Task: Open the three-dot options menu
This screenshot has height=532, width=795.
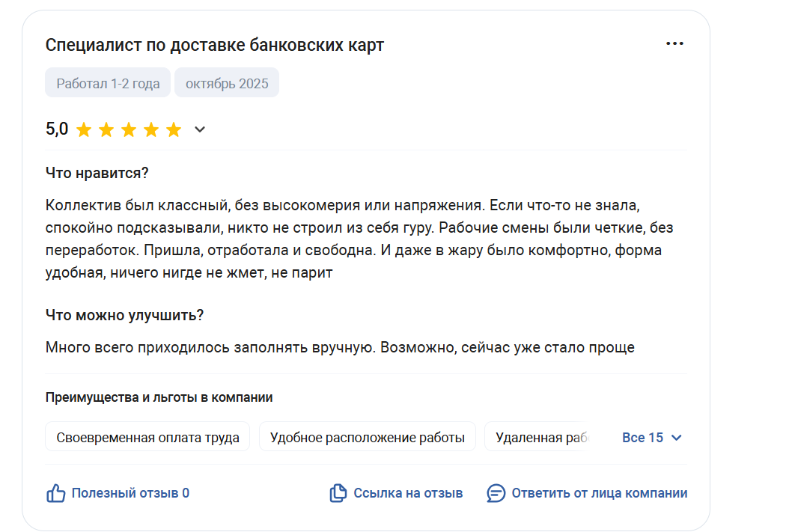Action: point(674,43)
